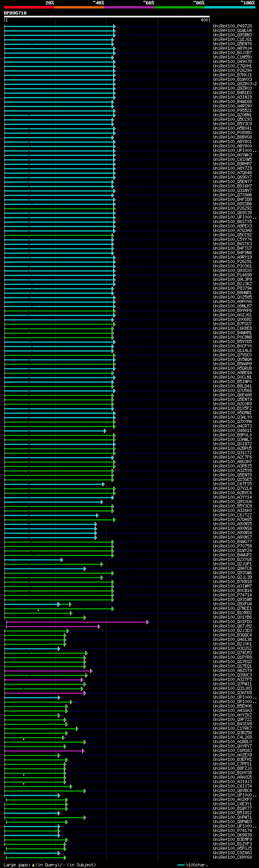Click the UniRef100_C1EJG1 hit label
The image size is (259, 868).
(x=232, y=39)
